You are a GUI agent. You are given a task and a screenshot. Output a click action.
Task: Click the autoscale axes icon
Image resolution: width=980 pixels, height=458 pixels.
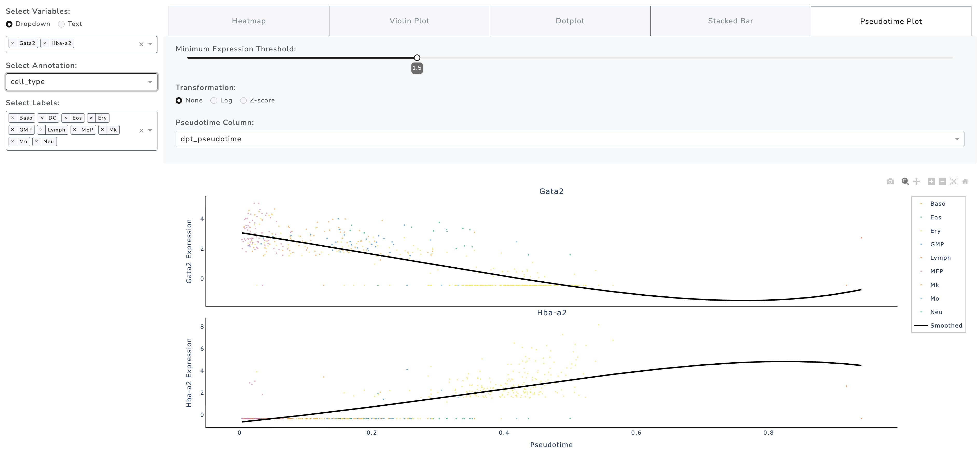953,182
